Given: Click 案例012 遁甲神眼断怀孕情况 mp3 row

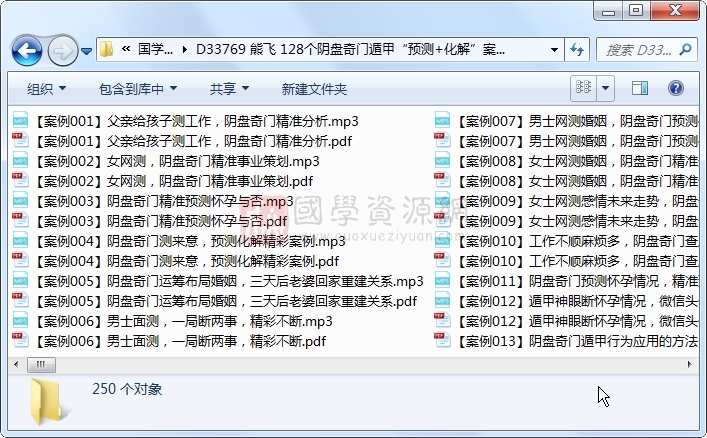Looking at the screenshot, I should point(566,301).
